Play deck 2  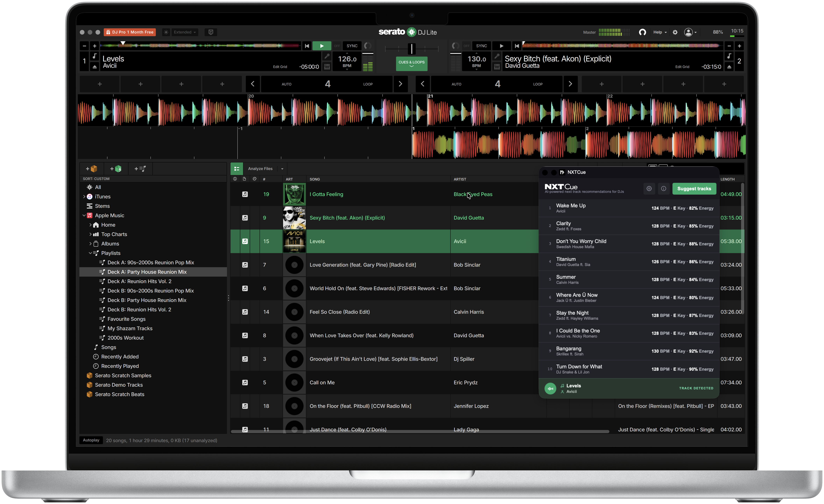[501, 46]
